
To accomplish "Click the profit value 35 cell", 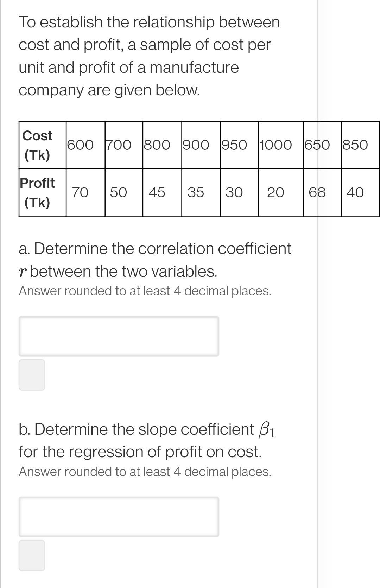I will (x=201, y=192).
